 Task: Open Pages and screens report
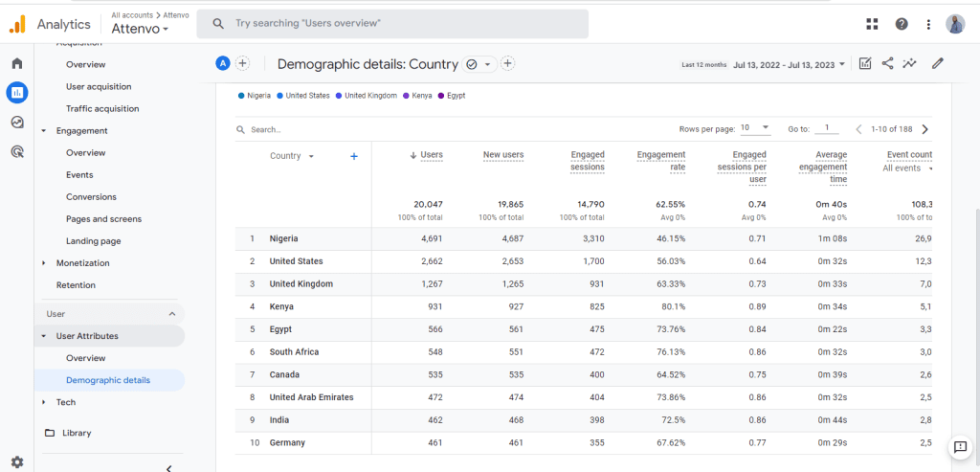point(103,219)
